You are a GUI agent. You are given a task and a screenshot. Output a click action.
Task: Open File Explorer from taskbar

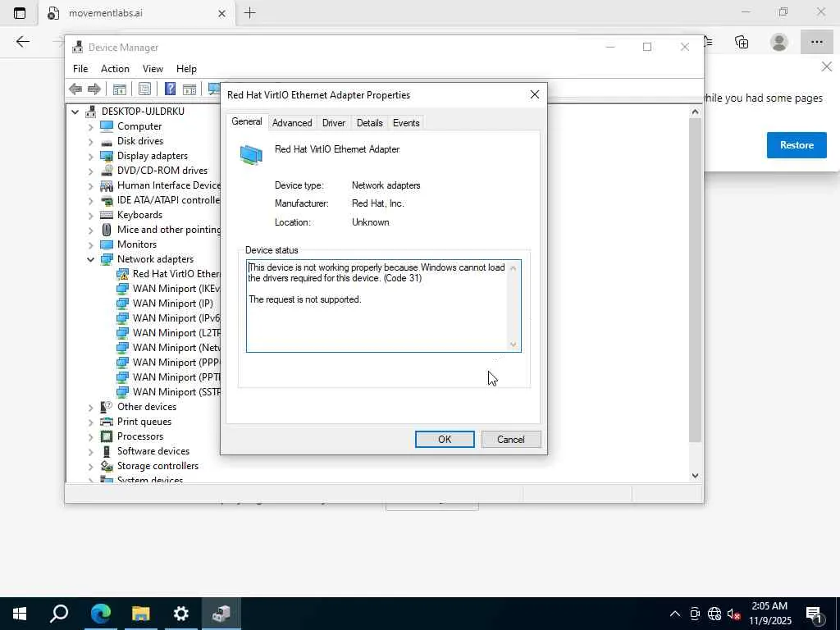point(141,614)
